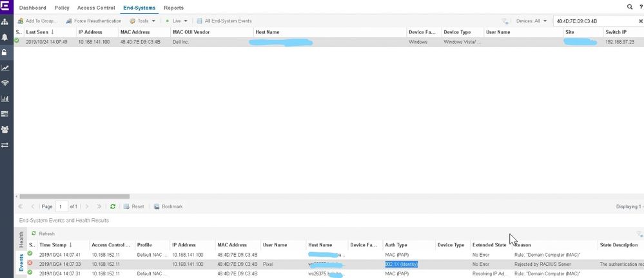
Task: Go to the Reports tab
Action: (x=173, y=8)
